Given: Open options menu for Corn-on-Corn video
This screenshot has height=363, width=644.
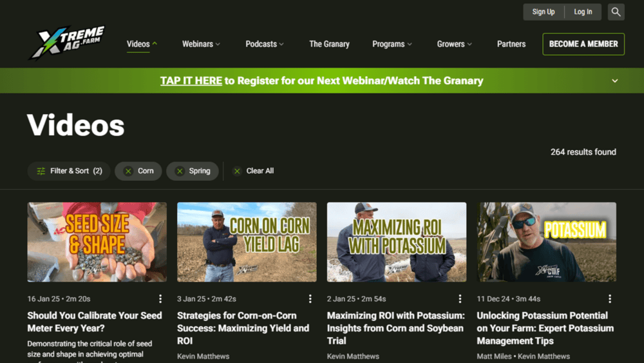Looking at the screenshot, I should (310, 299).
